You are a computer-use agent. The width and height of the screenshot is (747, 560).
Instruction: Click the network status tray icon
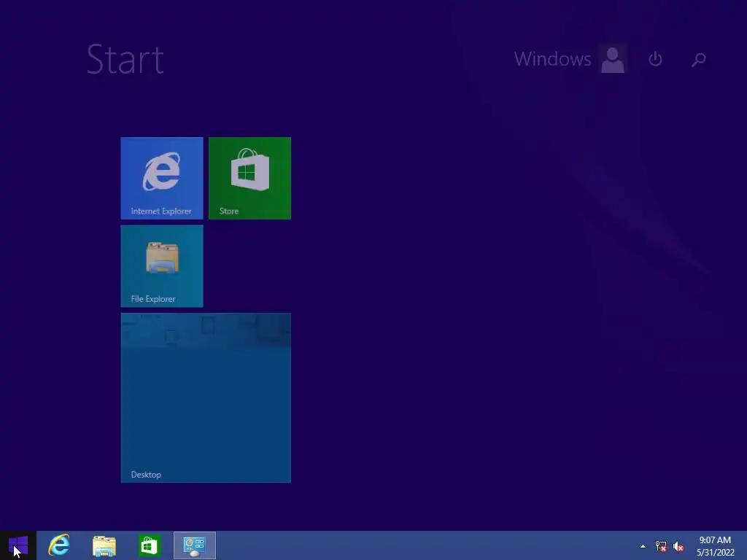661,546
